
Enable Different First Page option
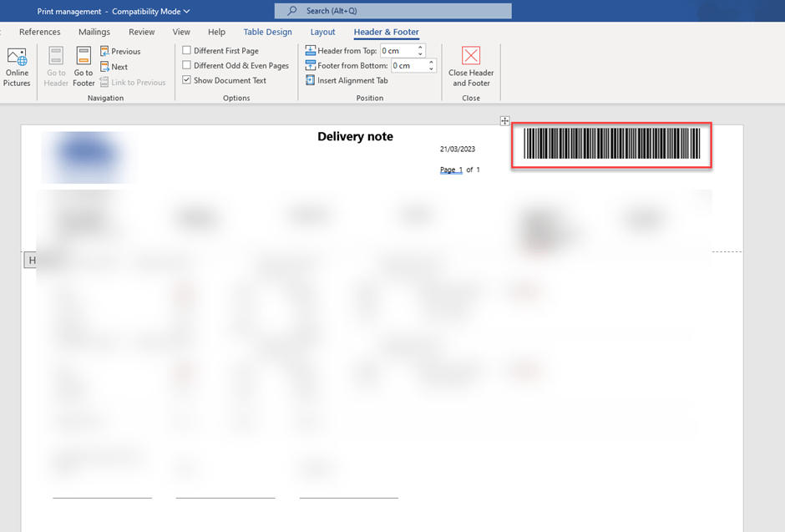[186, 50]
